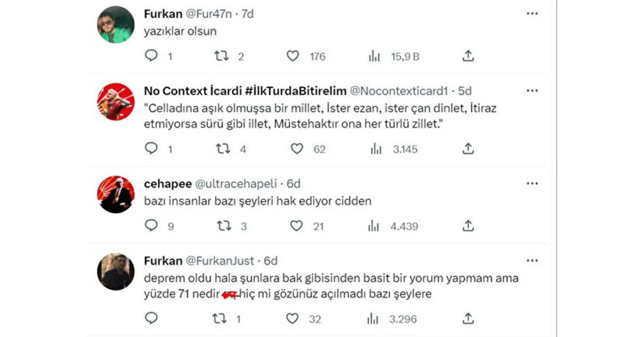The width and height of the screenshot is (644, 337).
Task: Like the tweet with 176 likes
Action: click(292, 56)
